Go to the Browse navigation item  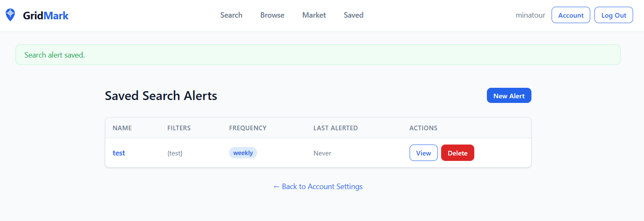pyautogui.click(x=272, y=15)
